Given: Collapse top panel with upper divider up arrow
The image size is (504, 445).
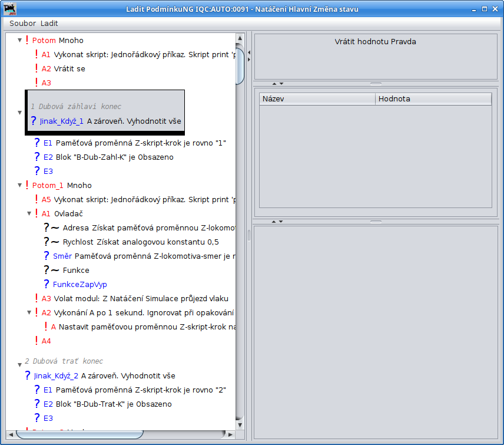Looking at the screenshot, I should pos(274,84).
